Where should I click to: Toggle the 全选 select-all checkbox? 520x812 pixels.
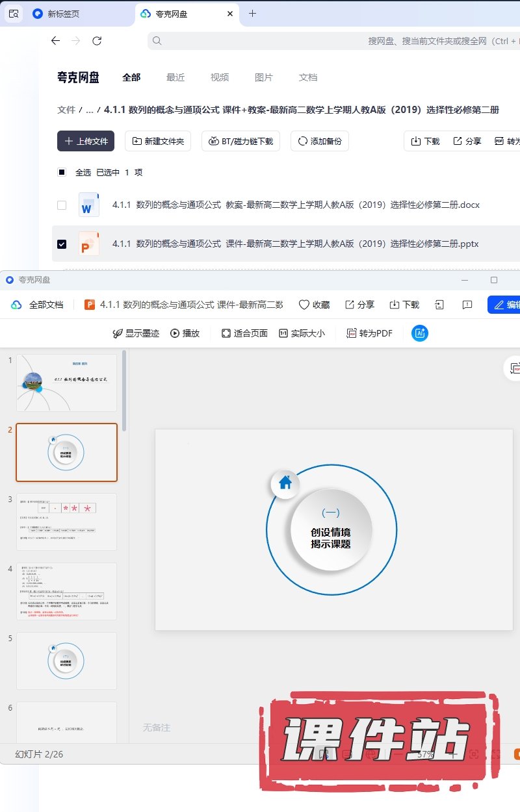click(62, 173)
